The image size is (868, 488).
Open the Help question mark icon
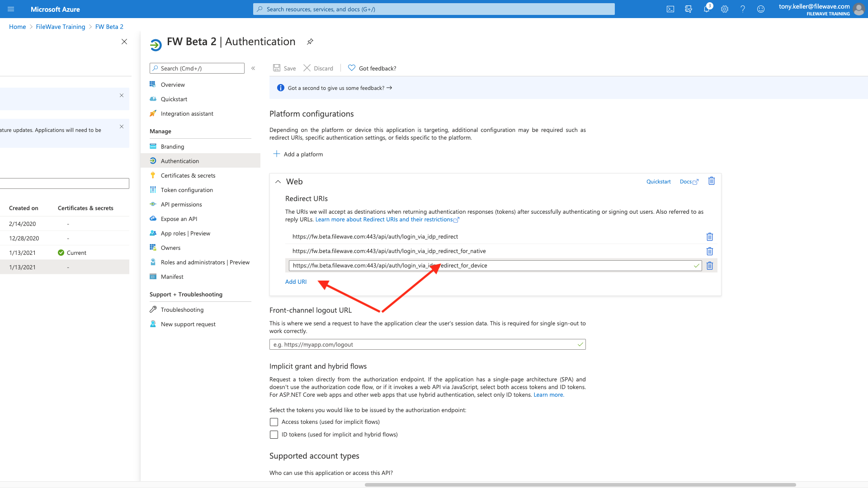pyautogui.click(x=743, y=9)
